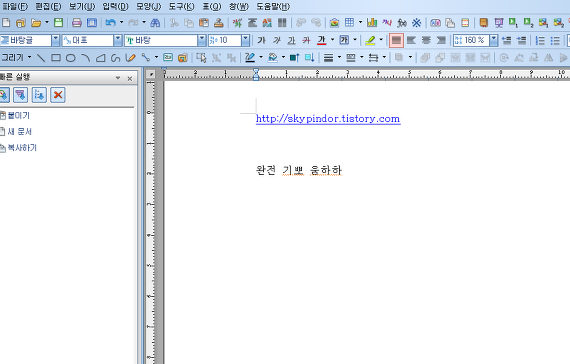Screen dimensions: 570x364
Task: Insert special character asterisk icon
Action: [x=417, y=23]
